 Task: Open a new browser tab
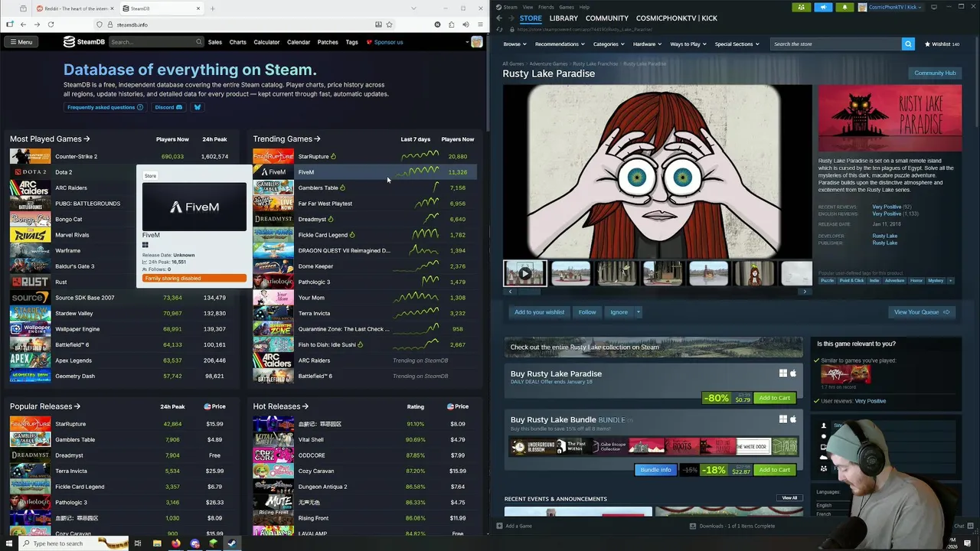[x=212, y=8]
